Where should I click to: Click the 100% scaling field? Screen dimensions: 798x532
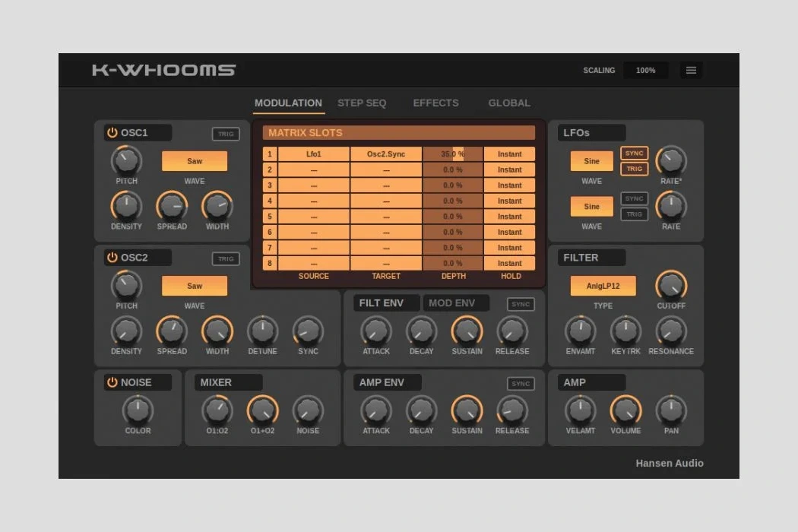tap(645, 71)
